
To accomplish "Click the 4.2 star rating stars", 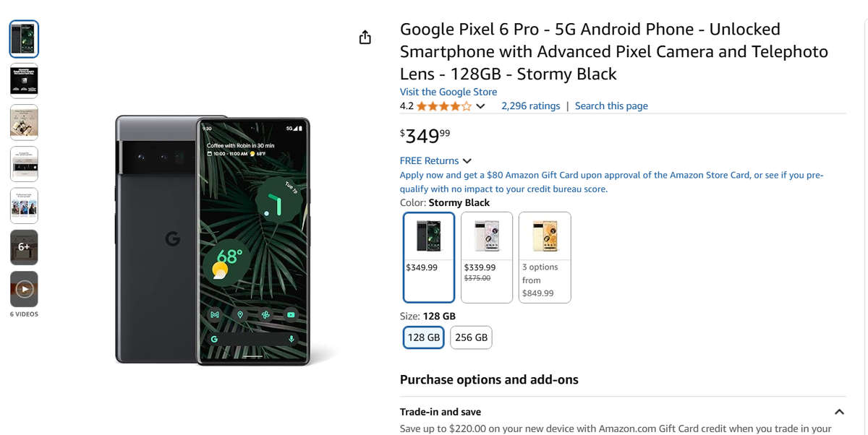I will click(x=443, y=105).
